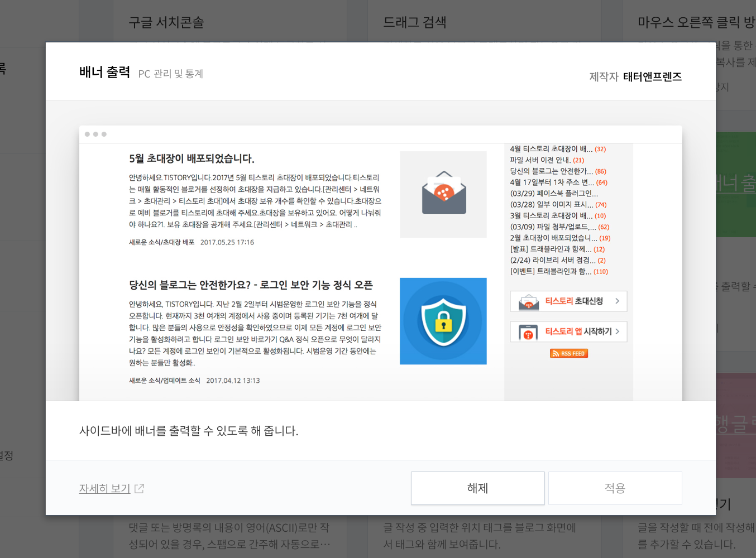756x558 pixels.
Task: Click the 적용 button
Action: coord(615,488)
